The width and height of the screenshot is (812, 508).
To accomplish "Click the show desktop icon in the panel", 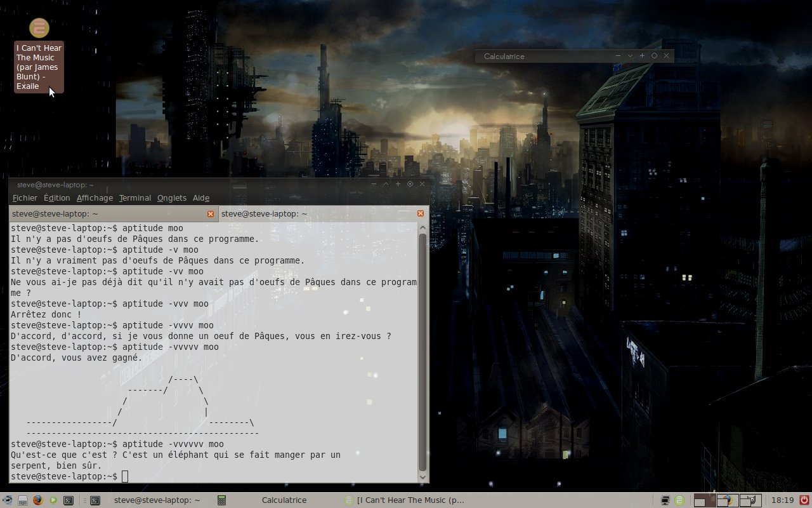I will [x=23, y=500].
